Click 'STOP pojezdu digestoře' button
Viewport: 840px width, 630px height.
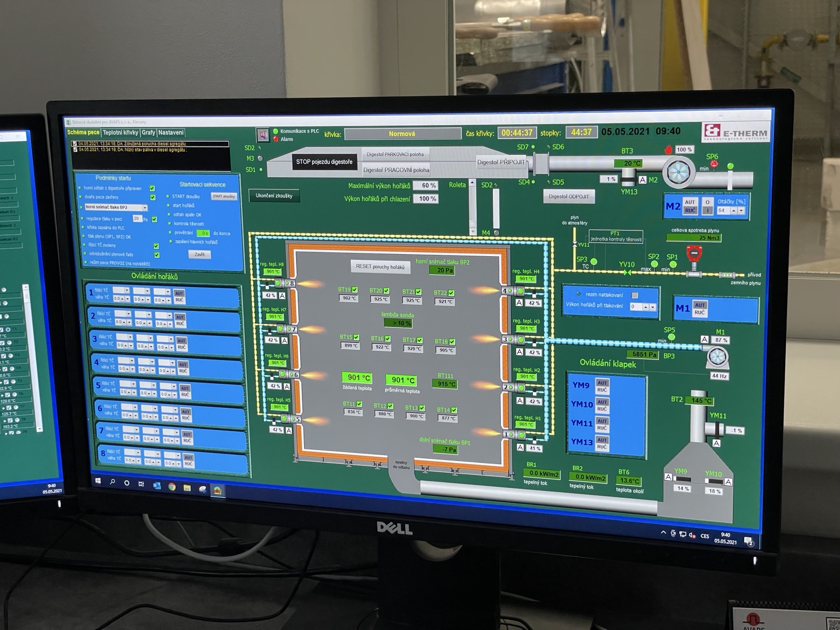[x=324, y=162]
